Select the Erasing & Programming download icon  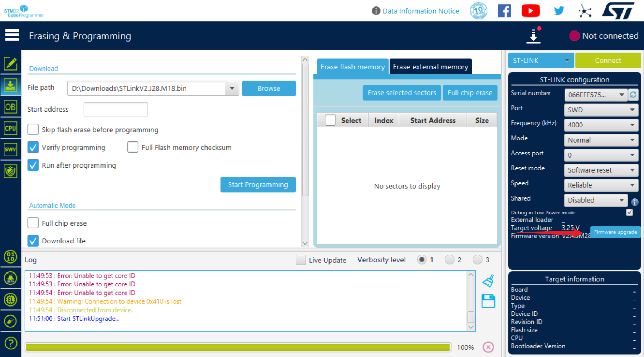(10, 85)
